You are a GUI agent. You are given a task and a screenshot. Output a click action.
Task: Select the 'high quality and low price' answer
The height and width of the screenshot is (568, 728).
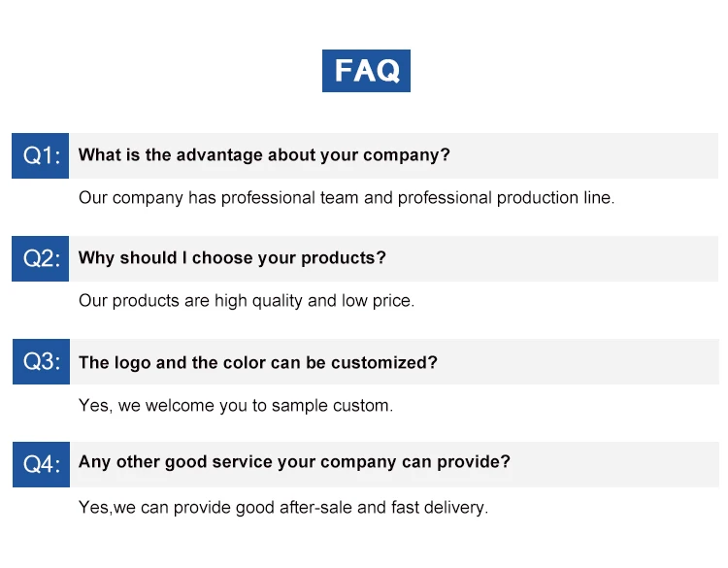click(x=246, y=301)
